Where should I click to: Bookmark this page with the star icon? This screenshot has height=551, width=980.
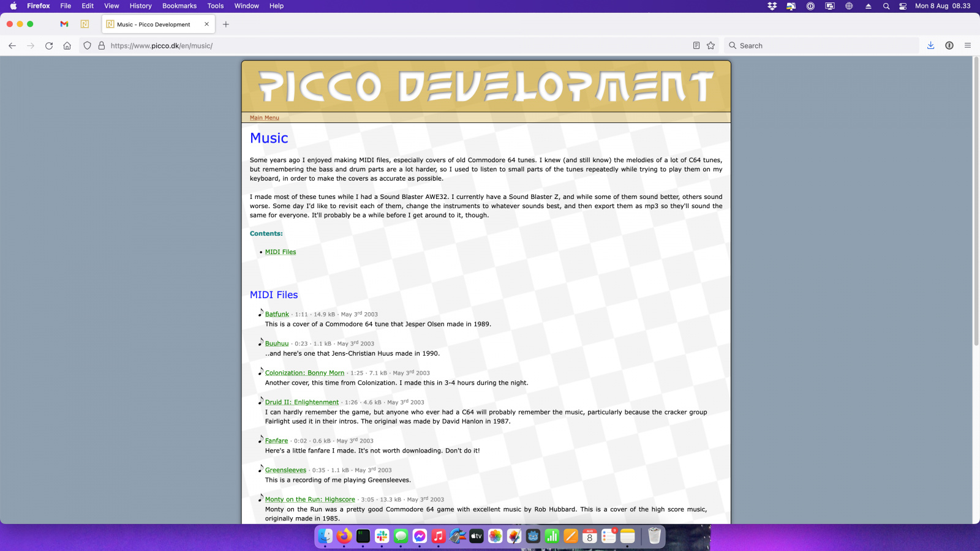point(710,46)
